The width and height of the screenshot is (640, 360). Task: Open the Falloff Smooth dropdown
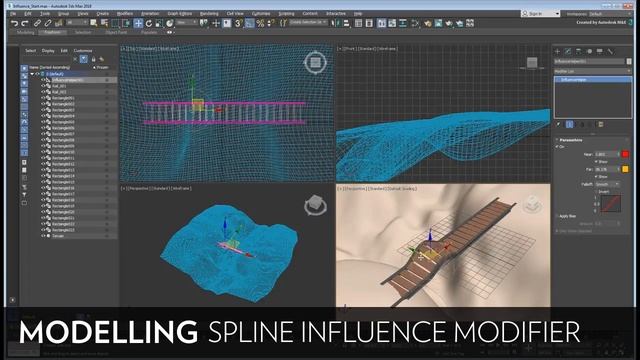607,184
